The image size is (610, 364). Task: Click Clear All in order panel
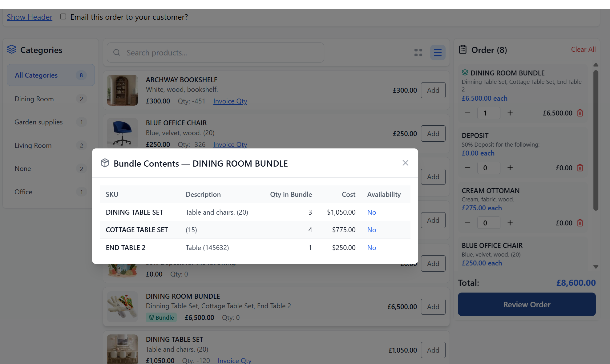click(x=583, y=49)
